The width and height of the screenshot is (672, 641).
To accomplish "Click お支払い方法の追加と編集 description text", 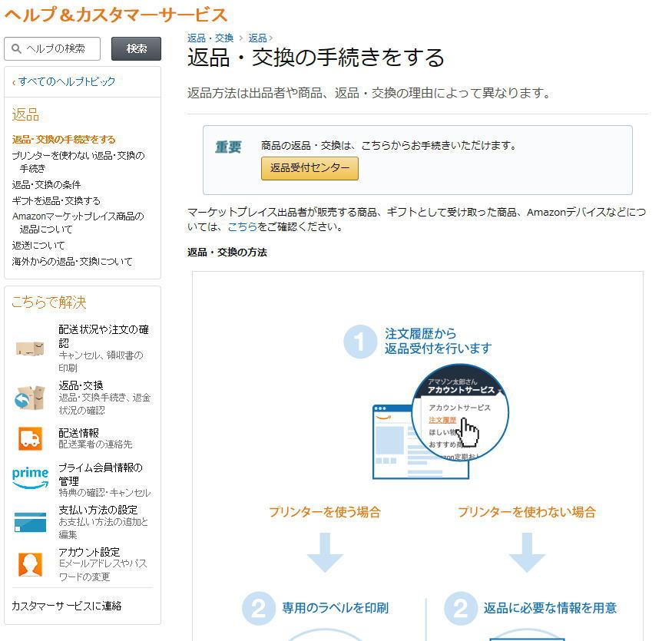I will tap(103, 528).
